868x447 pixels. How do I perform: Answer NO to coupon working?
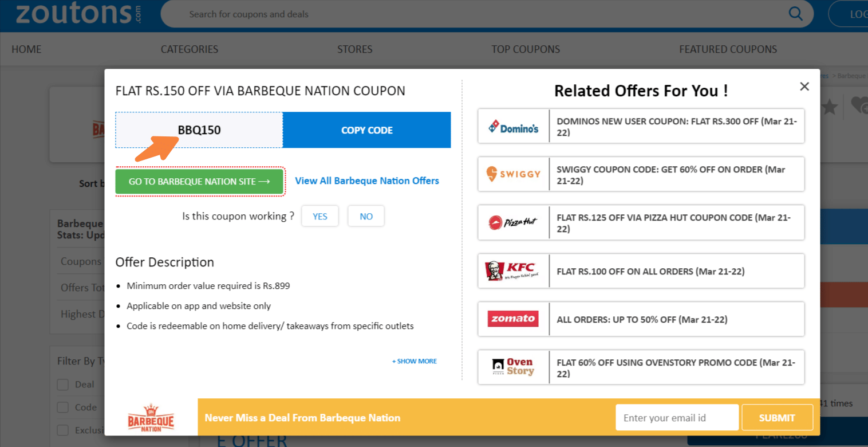pos(366,216)
